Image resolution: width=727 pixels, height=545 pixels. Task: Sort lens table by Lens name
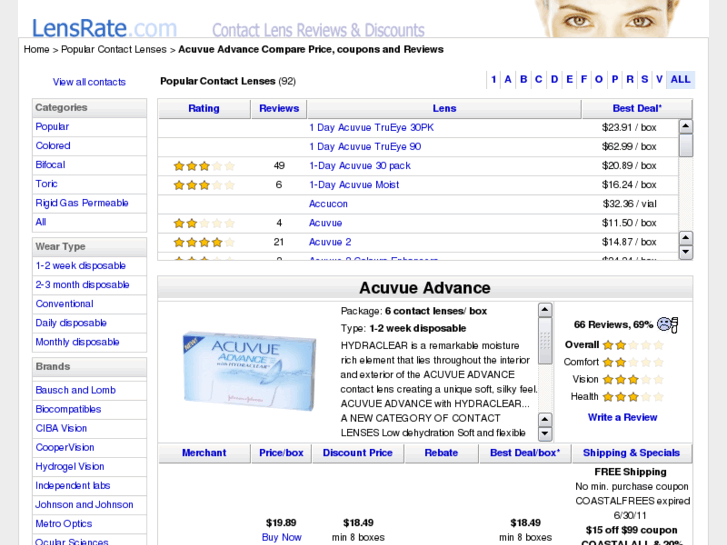click(x=444, y=109)
